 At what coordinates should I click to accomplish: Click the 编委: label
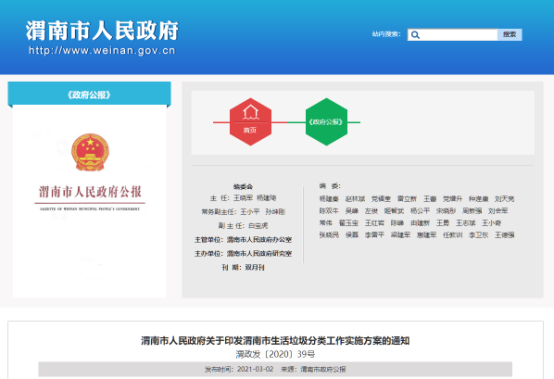pos(330,186)
